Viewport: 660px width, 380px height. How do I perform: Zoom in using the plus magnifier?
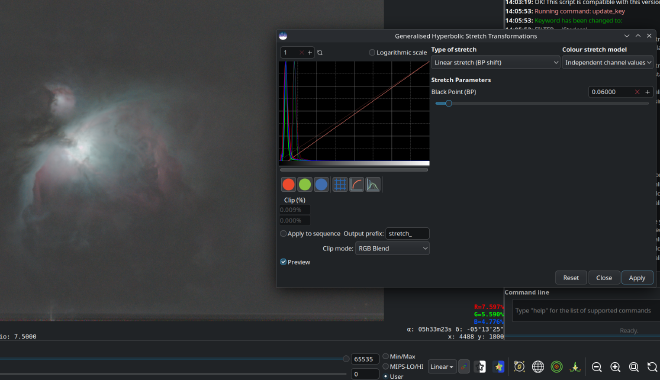point(615,367)
